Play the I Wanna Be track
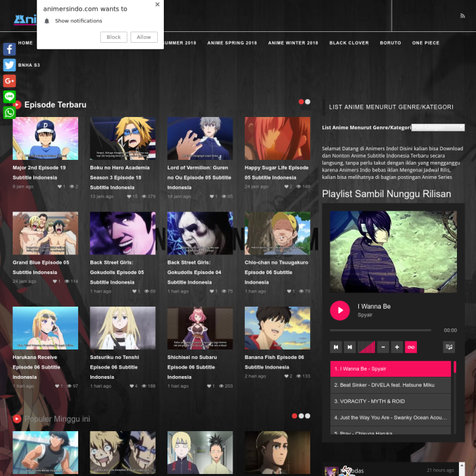The height and width of the screenshot is (476, 476). (x=340, y=310)
